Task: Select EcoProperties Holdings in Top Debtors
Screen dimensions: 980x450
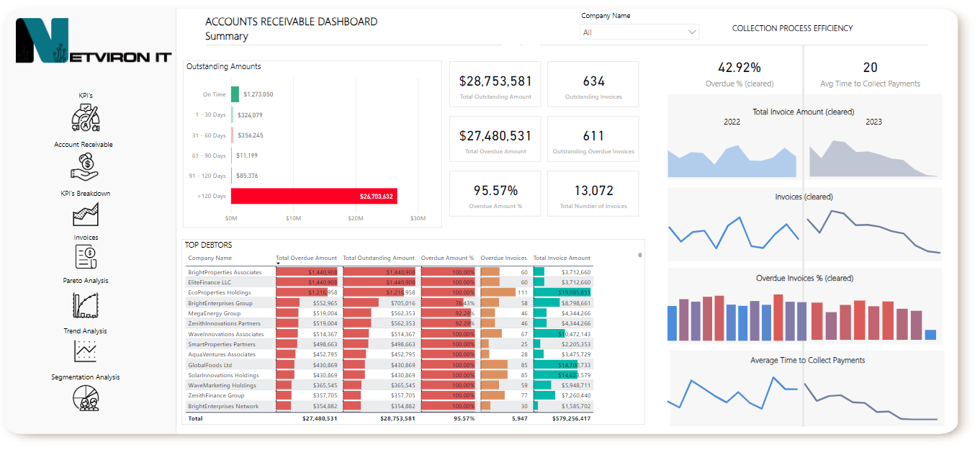Action: tap(220, 293)
